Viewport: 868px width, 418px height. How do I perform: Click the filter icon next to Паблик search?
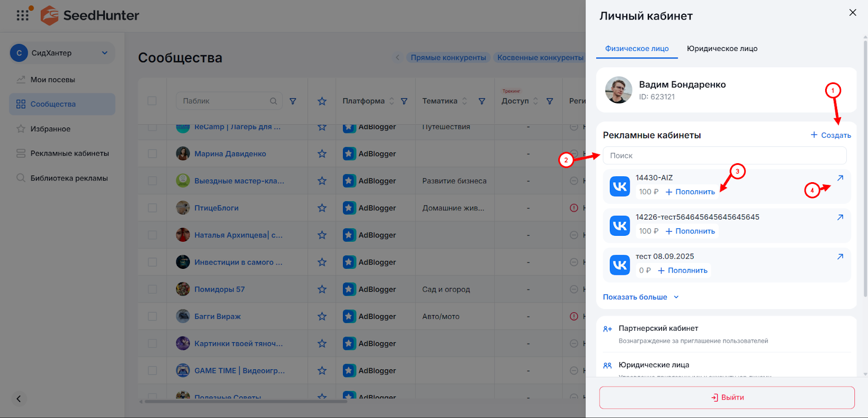click(293, 101)
